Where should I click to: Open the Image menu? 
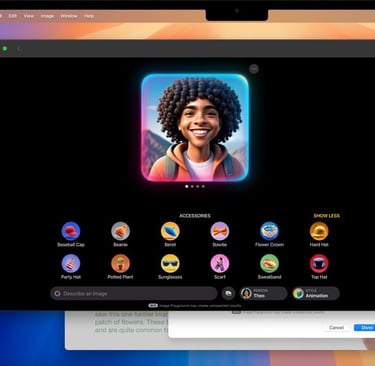47,16
